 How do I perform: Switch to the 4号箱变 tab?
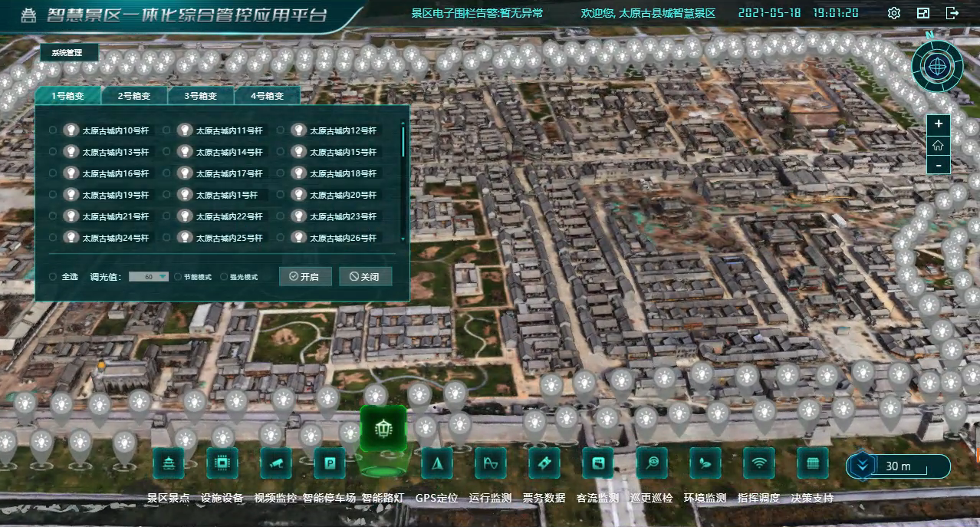[268, 96]
